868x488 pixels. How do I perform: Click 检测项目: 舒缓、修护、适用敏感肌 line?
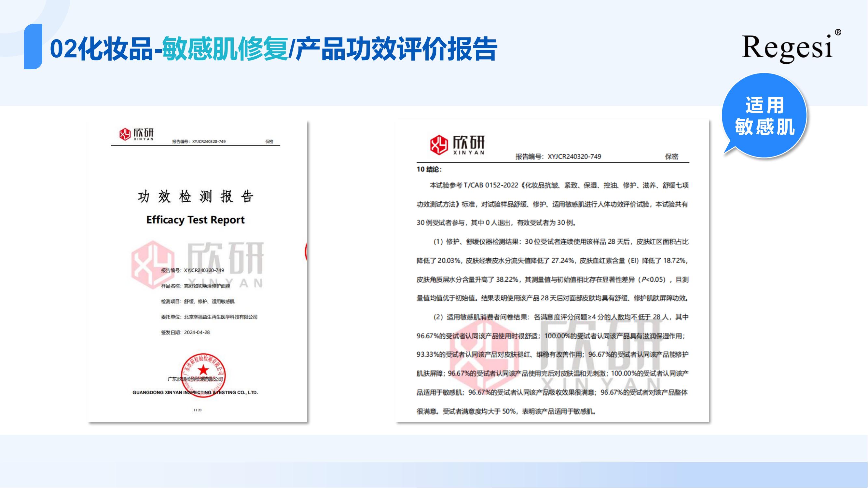pyautogui.click(x=198, y=302)
